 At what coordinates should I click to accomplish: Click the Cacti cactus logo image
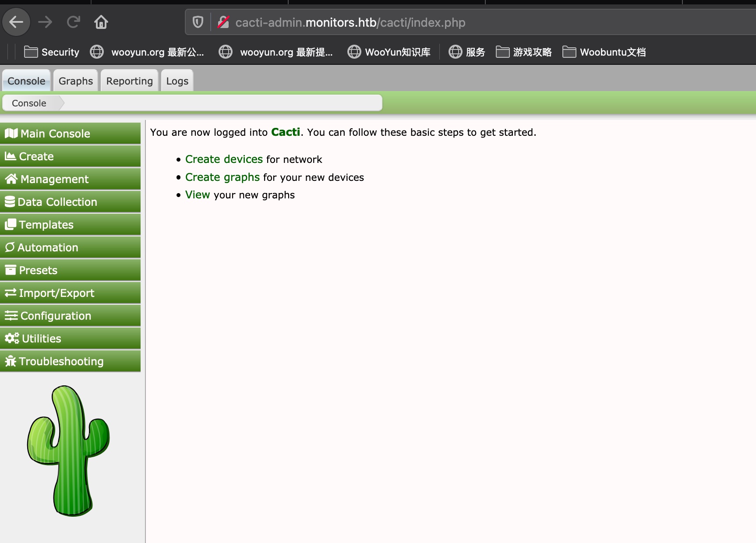coord(69,451)
